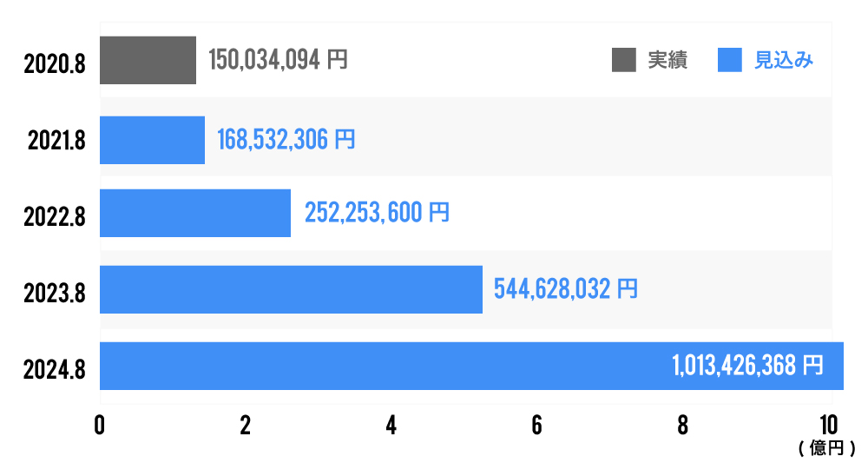Click the axis tick labeled 8
Screen dimensions: 868x476
coord(683,426)
